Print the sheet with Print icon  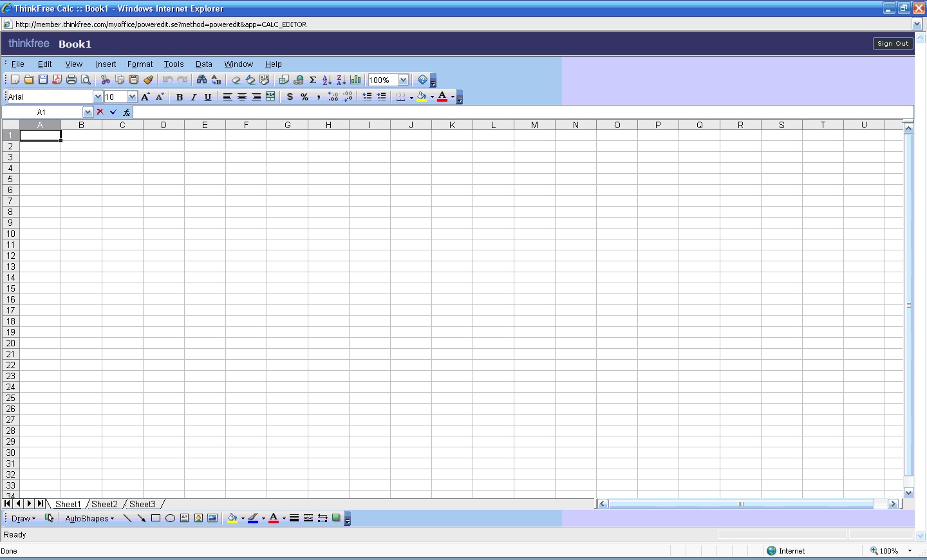tap(71, 80)
